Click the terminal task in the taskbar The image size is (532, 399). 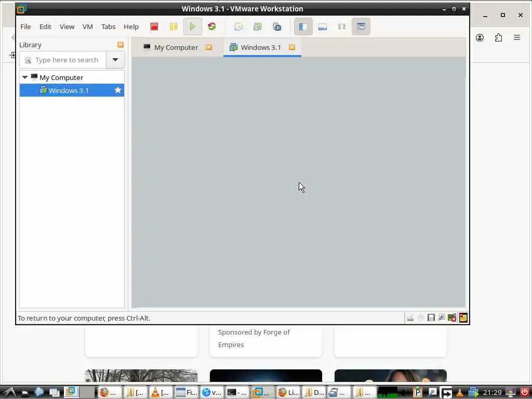(237, 393)
